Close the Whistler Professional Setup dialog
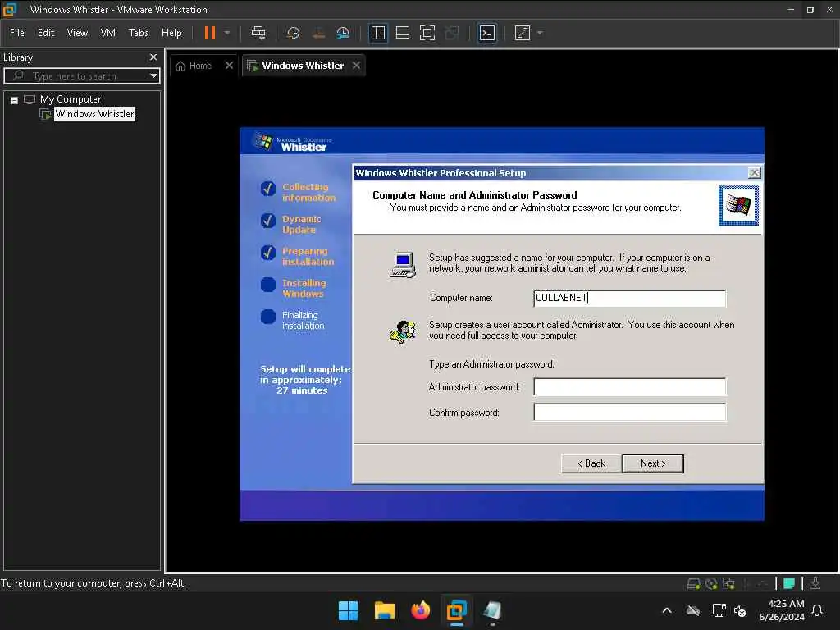 (x=754, y=172)
